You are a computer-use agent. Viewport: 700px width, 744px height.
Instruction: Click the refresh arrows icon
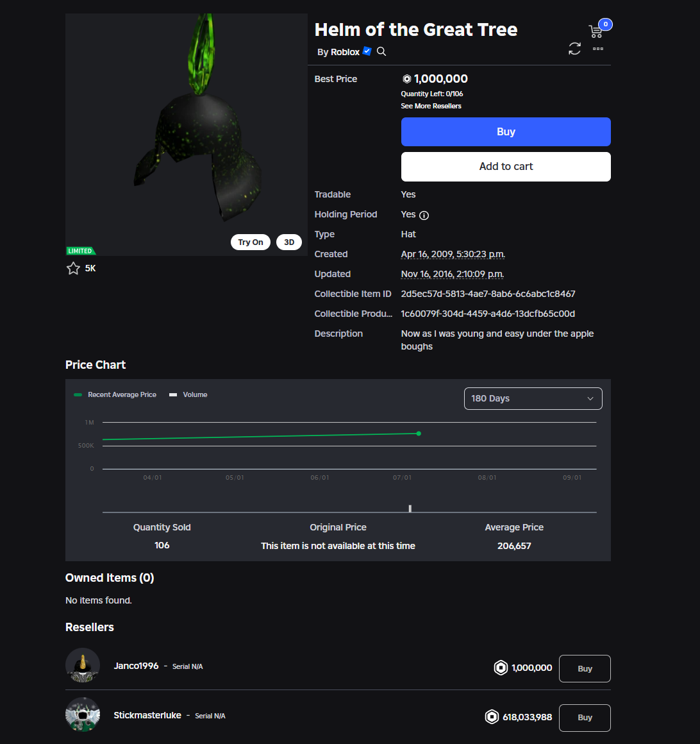pyautogui.click(x=575, y=48)
